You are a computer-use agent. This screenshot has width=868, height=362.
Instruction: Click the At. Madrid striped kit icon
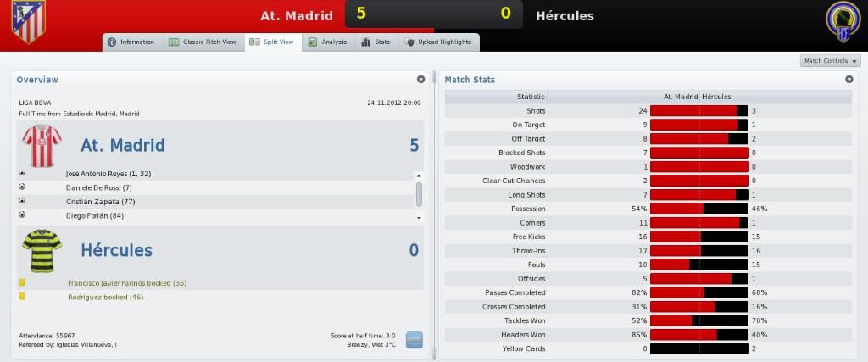coord(42,146)
